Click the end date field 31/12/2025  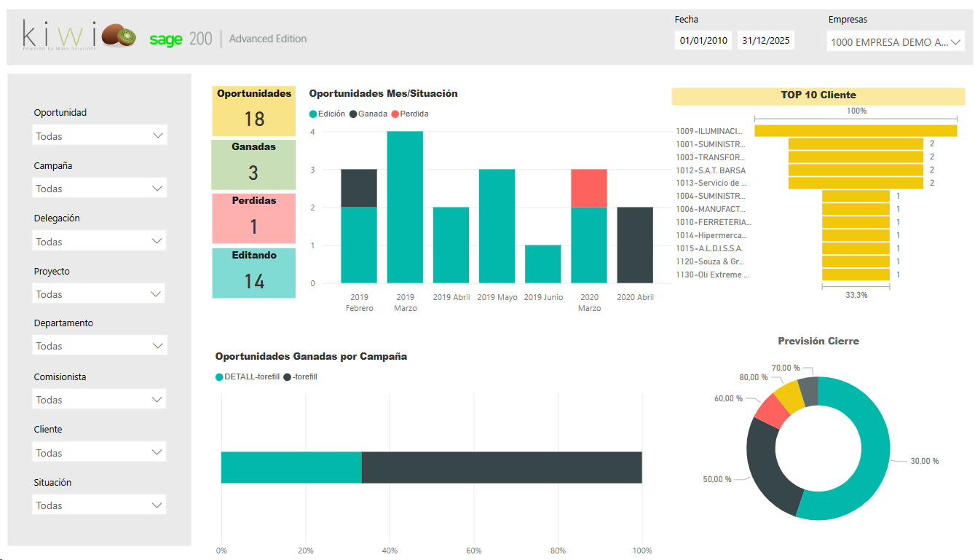click(765, 41)
